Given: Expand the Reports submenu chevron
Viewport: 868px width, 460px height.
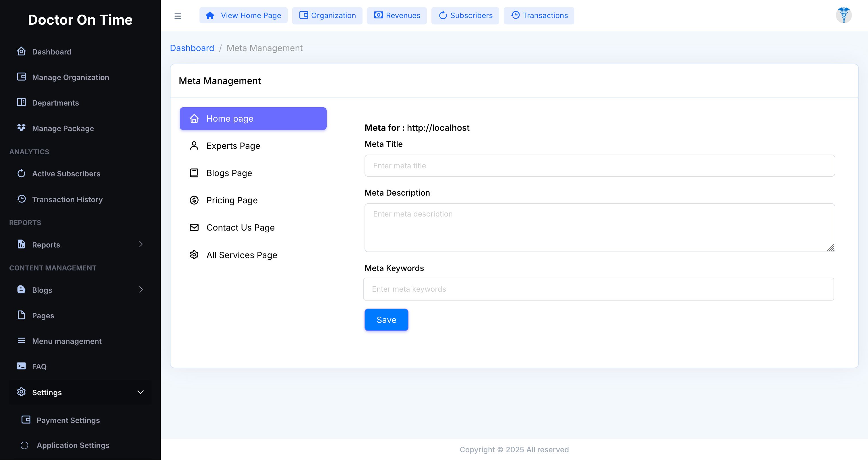Looking at the screenshot, I should [x=141, y=244].
